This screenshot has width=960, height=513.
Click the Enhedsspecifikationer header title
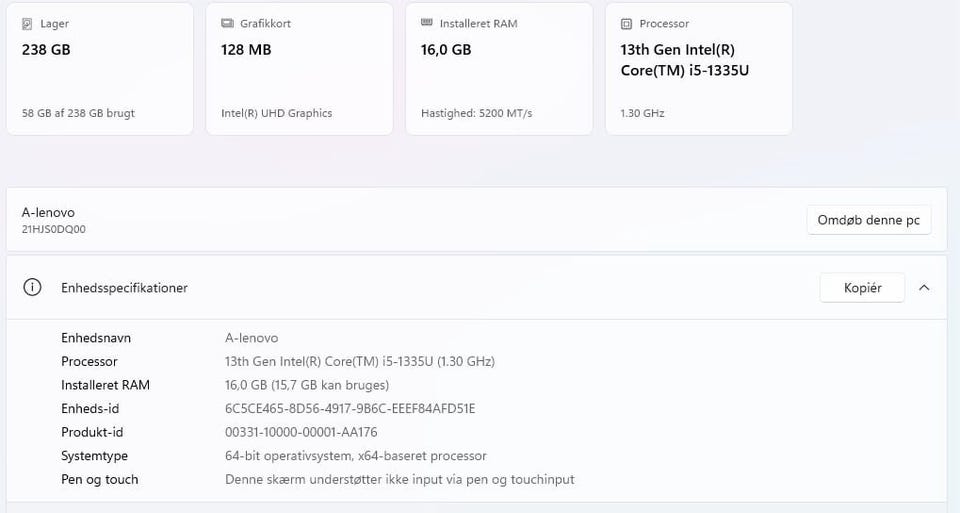pyautogui.click(x=124, y=288)
